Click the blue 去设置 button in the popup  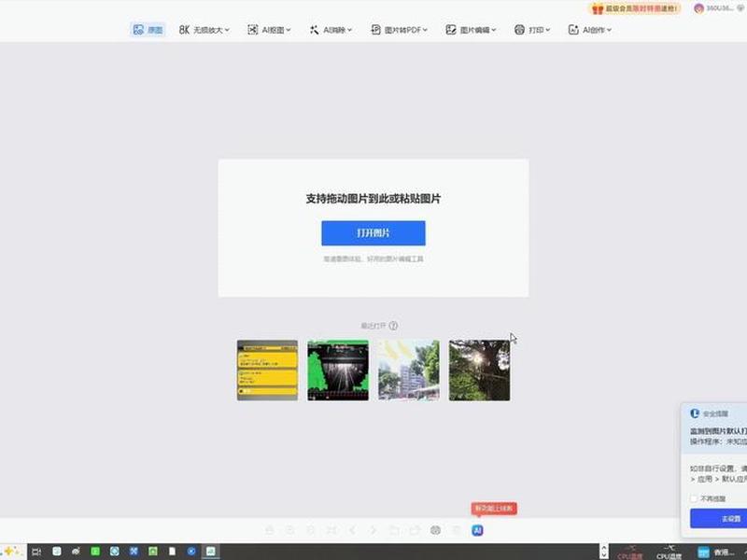point(718,518)
